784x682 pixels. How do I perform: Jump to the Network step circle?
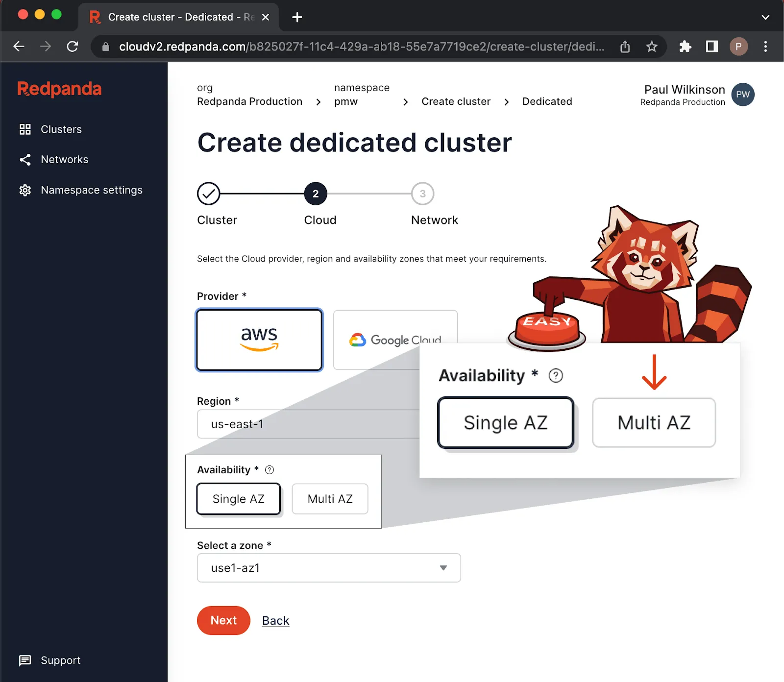click(422, 193)
